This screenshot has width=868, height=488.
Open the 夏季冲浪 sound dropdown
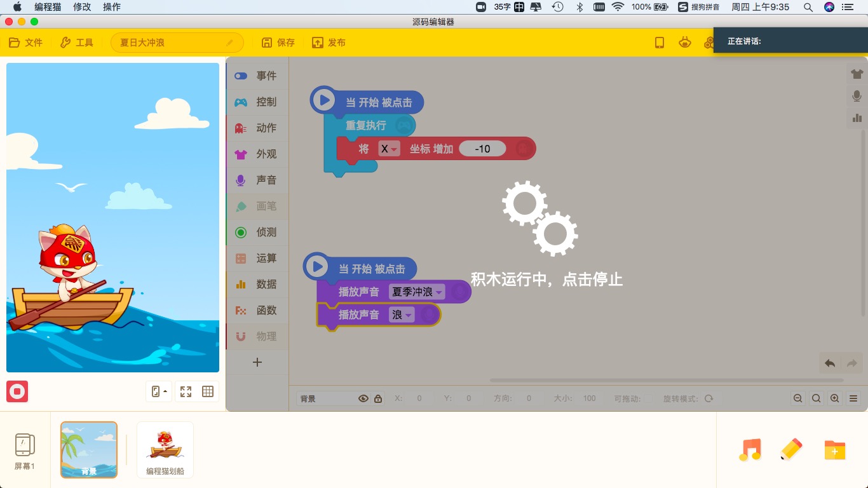coord(417,292)
